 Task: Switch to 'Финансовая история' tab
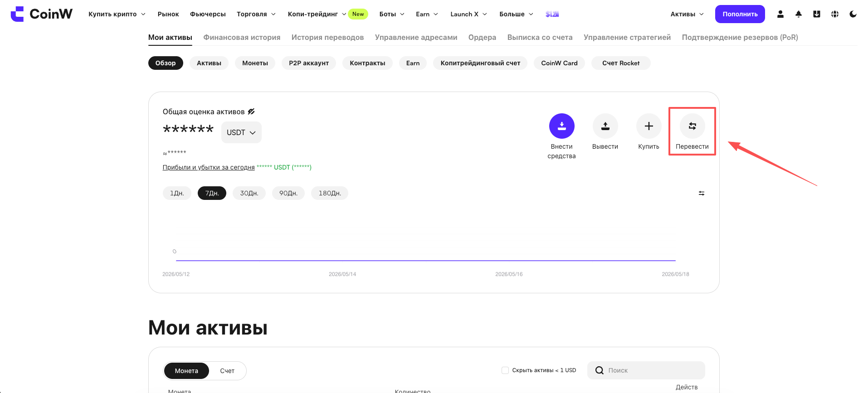tap(242, 37)
